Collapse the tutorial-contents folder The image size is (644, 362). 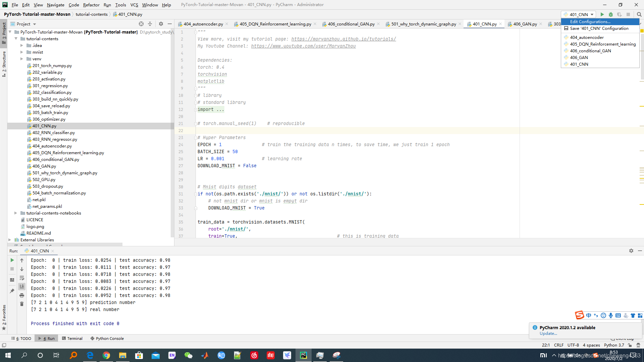pos(16,39)
